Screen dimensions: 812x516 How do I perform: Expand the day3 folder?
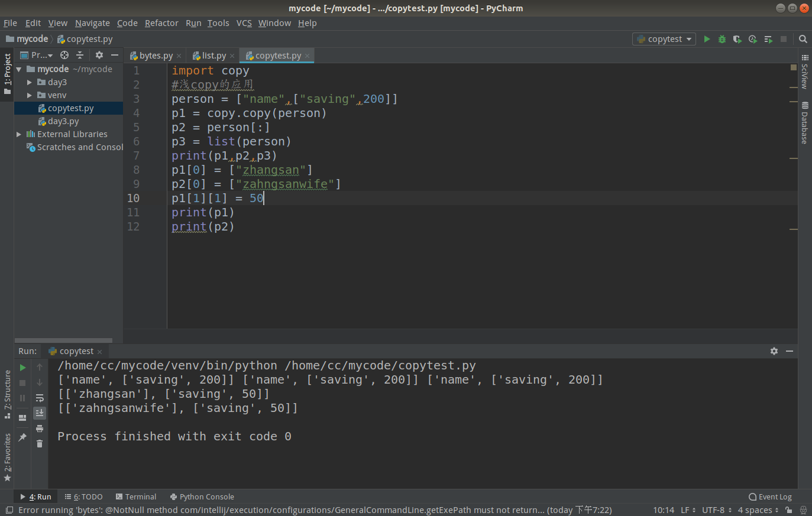(30, 82)
